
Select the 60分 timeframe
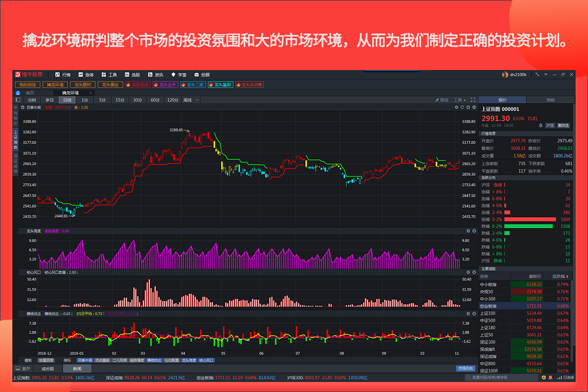[155, 100]
